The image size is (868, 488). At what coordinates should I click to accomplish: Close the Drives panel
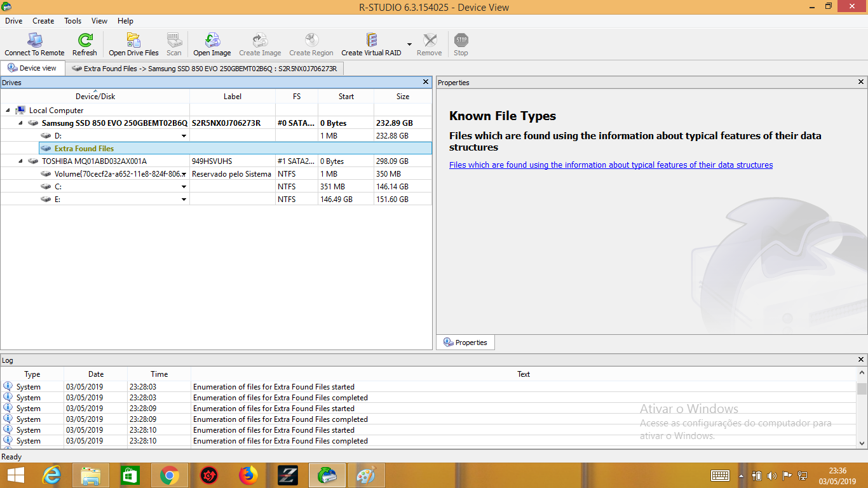coord(426,82)
